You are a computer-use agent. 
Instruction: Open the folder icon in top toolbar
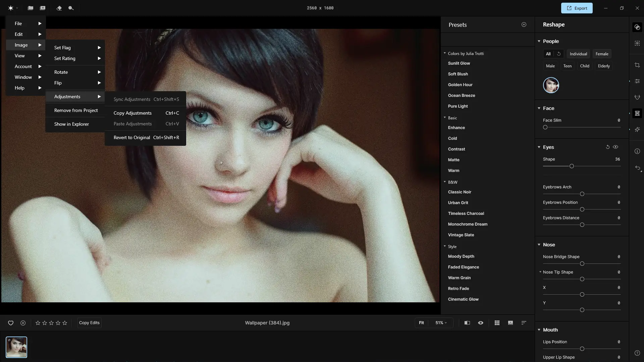coord(31,8)
